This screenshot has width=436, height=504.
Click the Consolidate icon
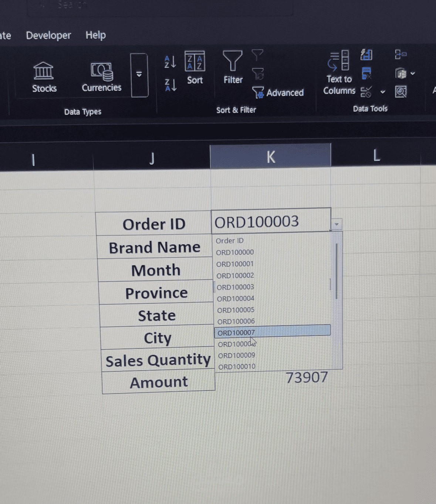tap(400, 55)
